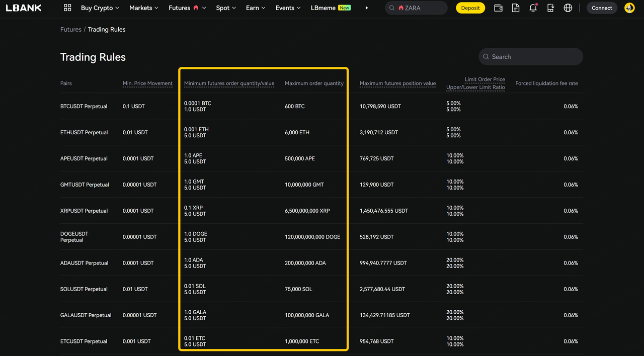The image size is (644, 356).
Task: Click the app download phone icon
Action: click(550, 8)
